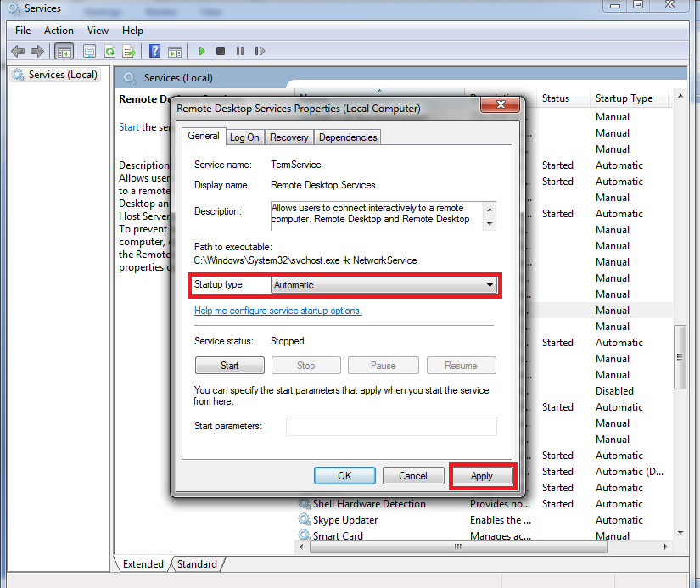Click the OK button
This screenshot has height=588, width=700.
click(x=344, y=475)
